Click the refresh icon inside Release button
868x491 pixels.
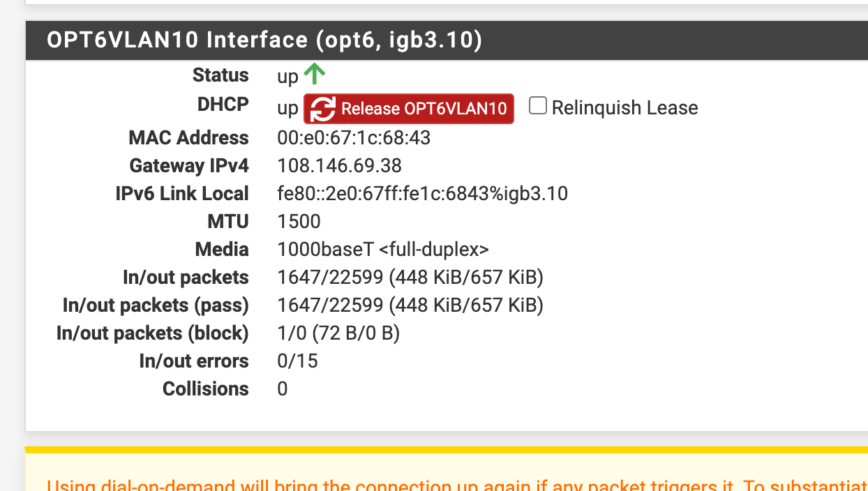[323, 109]
